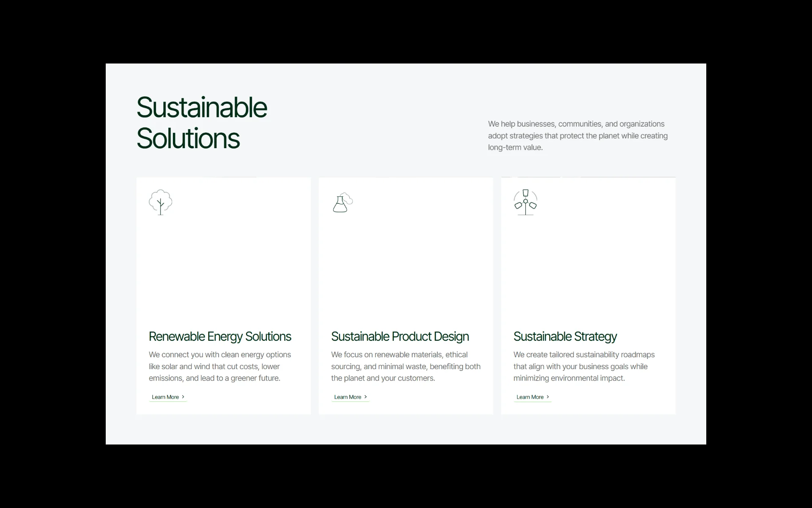Select the Sustainable Product Design card title

(400, 337)
